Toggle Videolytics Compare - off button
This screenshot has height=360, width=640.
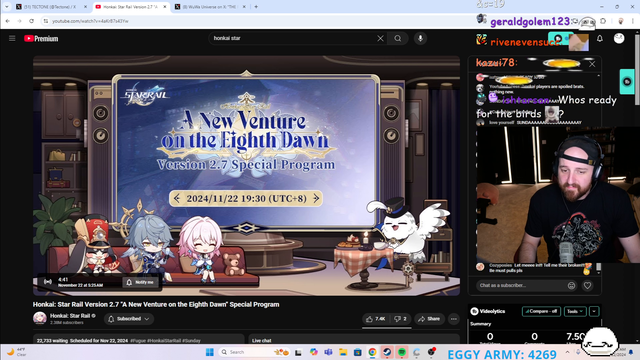[x=541, y=311]
